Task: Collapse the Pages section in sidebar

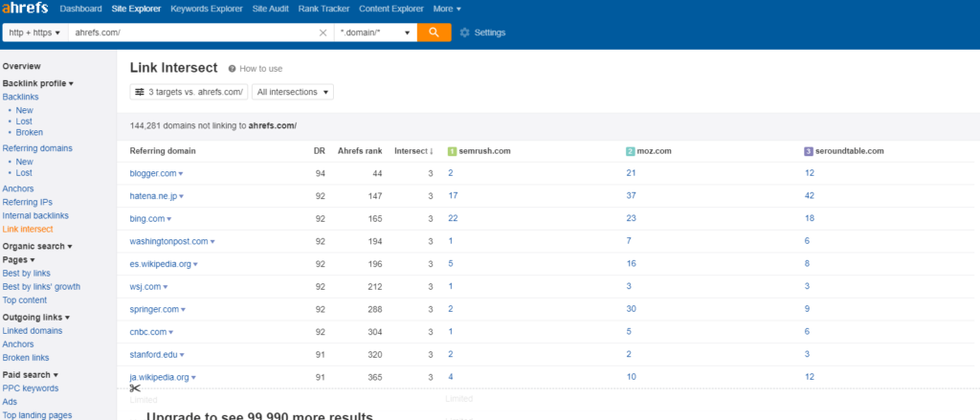Action: point(19,259)
